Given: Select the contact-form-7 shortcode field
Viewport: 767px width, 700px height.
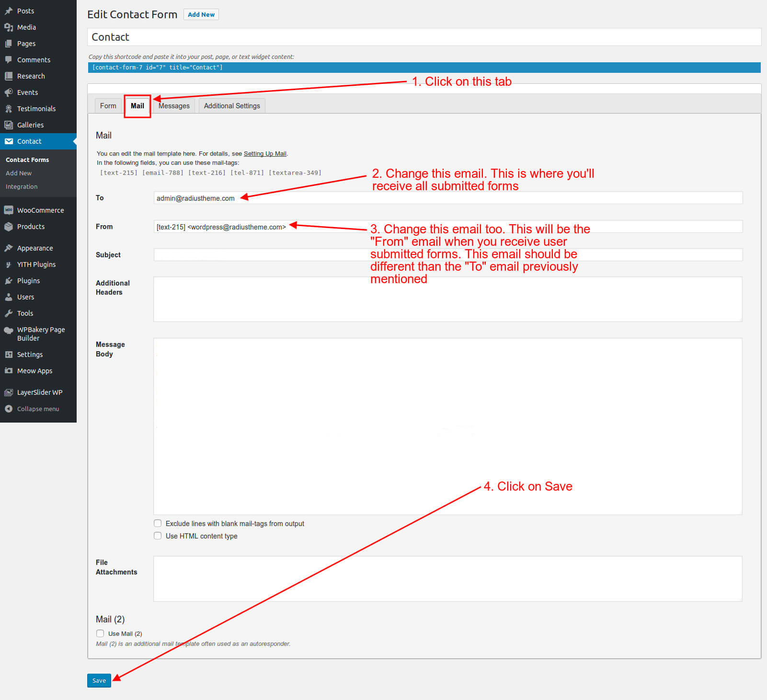Looking at the screenshot, I should coord(424,68).
